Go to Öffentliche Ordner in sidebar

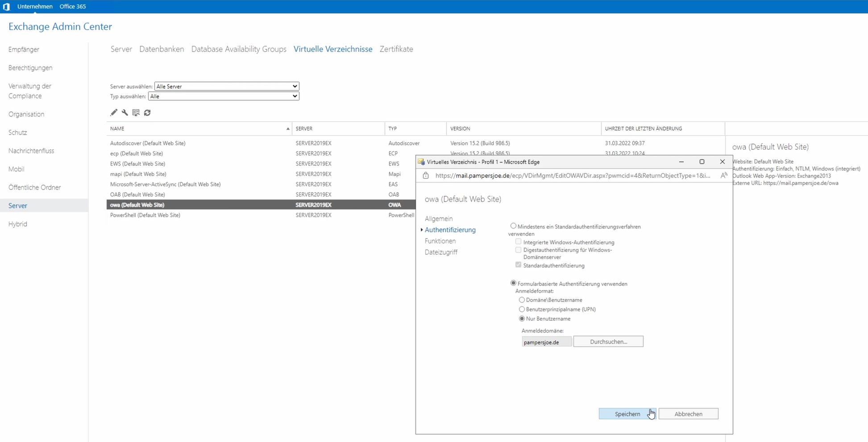[x=35, y=188]
